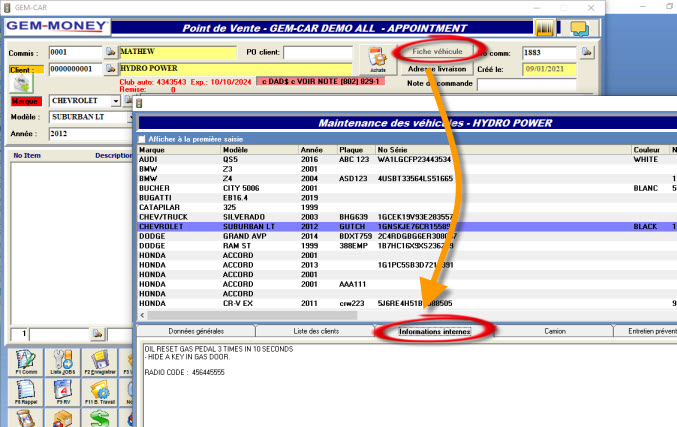Select the AUDI QS5 row
The width and height of the screenshot is (677, 427).
tap(407, 159)
